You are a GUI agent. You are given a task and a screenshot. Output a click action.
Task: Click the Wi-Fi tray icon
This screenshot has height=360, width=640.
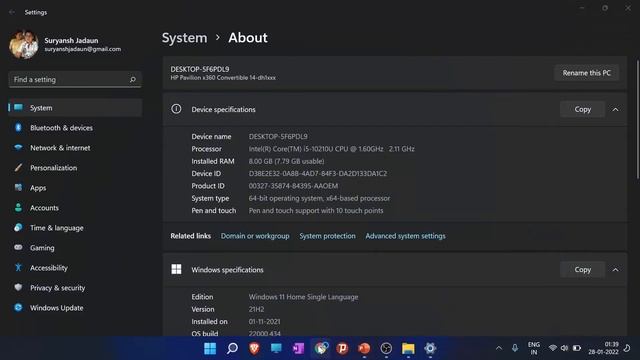coord(553,348)
